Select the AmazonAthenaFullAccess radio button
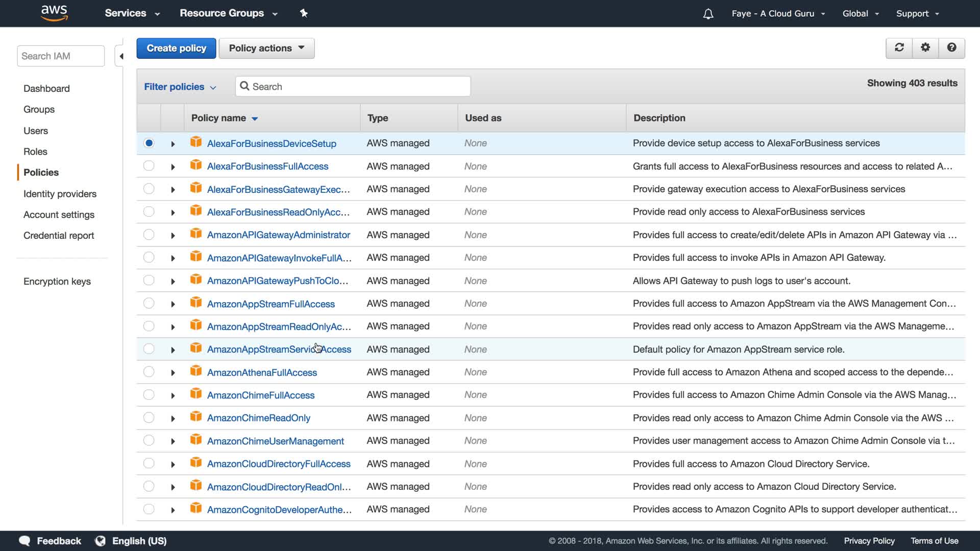The height and width of the screenshot is (551, 980). pos(149,372)
